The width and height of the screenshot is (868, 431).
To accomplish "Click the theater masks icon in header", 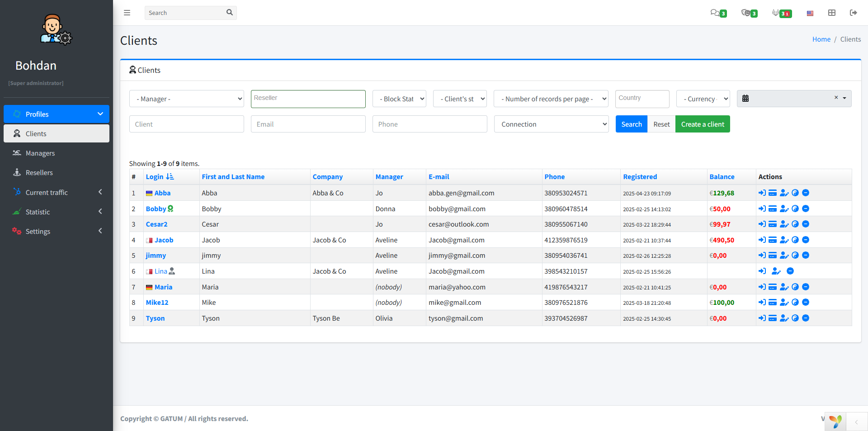I will (x=746, y=13).
